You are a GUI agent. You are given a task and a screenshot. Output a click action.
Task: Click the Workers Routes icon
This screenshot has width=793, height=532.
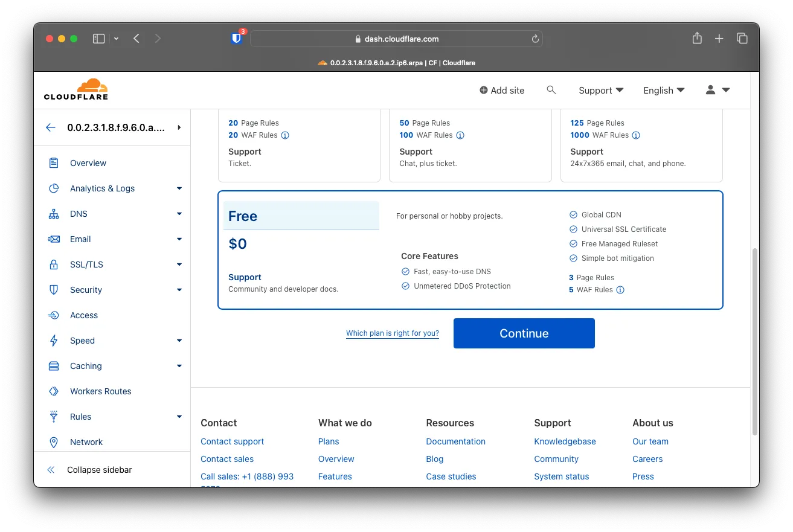(54, 391)
